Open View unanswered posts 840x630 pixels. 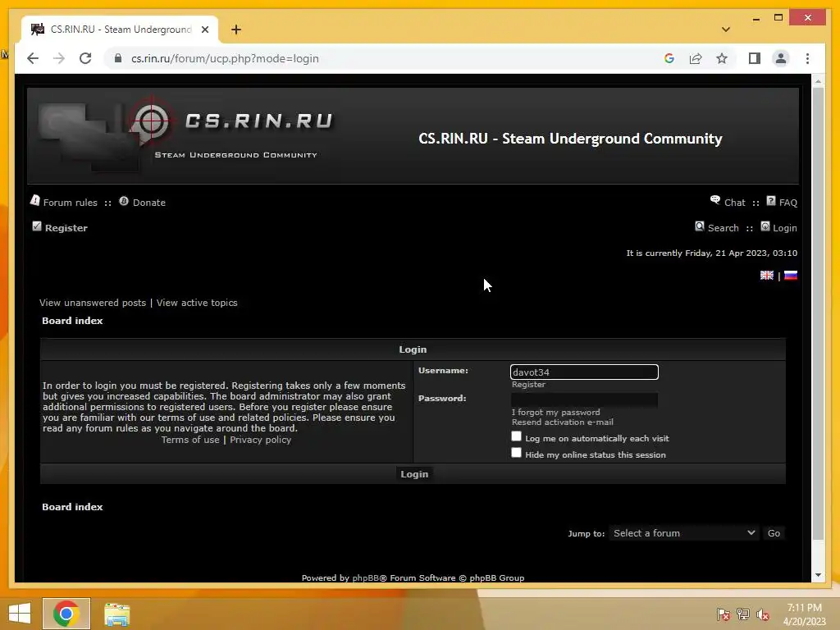(93, 303)
